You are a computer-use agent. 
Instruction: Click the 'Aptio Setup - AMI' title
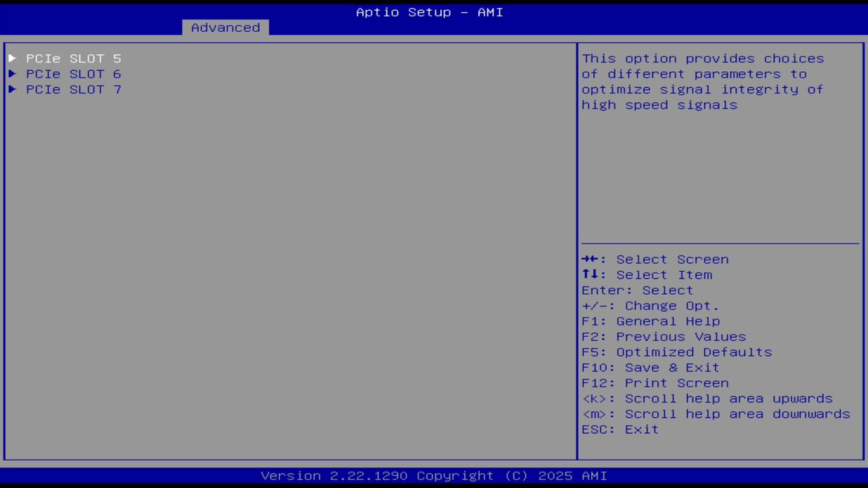tap(430, 12)
